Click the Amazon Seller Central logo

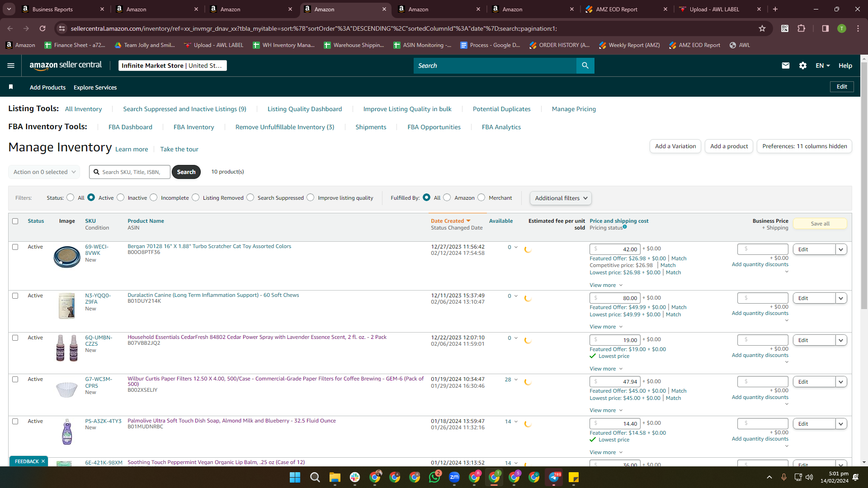pyautogui.click(x=66, y=66)
